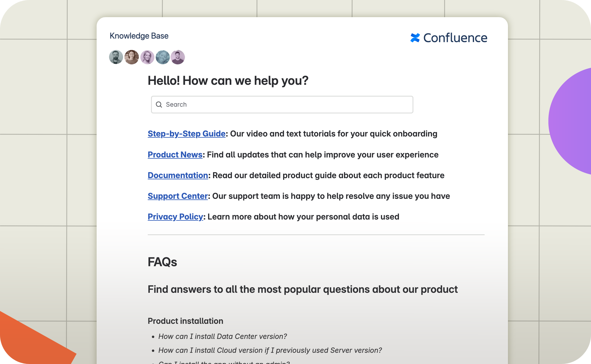
Task: Open the Data Center version install question
Action: coord(223,336)
